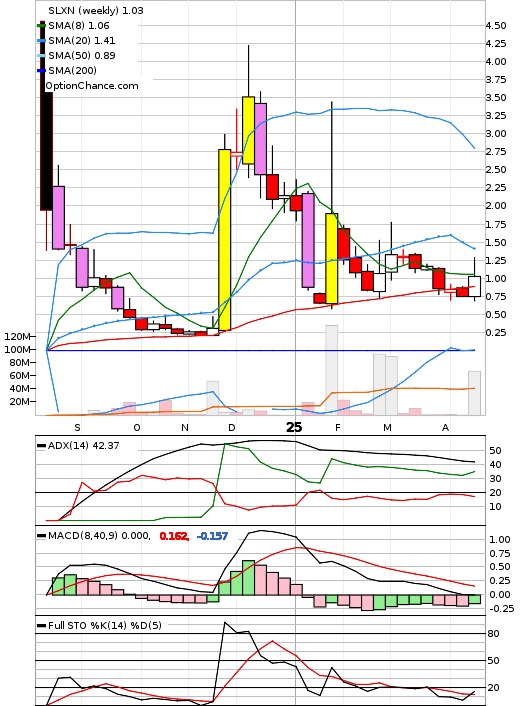Click the SMA(50) light blue legend marker

tap(41, 56)
